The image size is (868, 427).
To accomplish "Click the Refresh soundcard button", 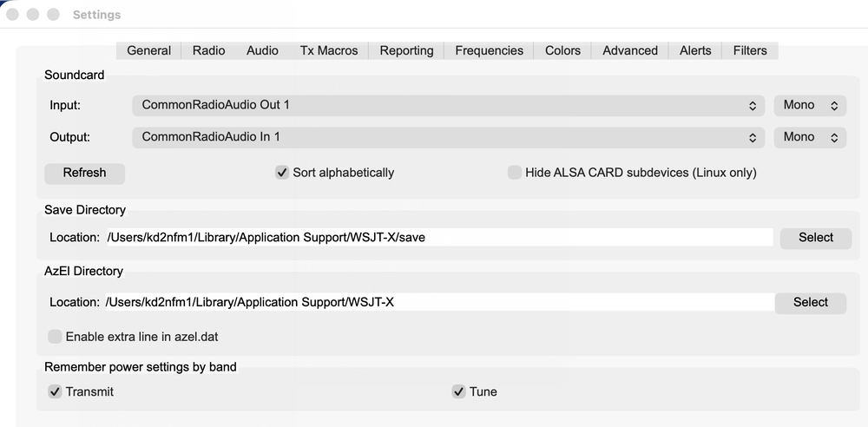I will pyautogui.click(x=85, y=174).
